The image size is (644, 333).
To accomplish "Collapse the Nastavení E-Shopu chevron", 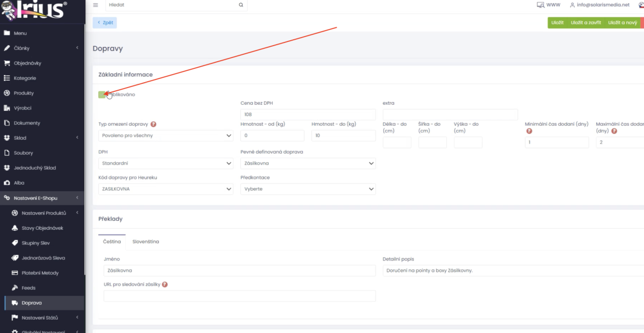I will [x=77, y=198].
